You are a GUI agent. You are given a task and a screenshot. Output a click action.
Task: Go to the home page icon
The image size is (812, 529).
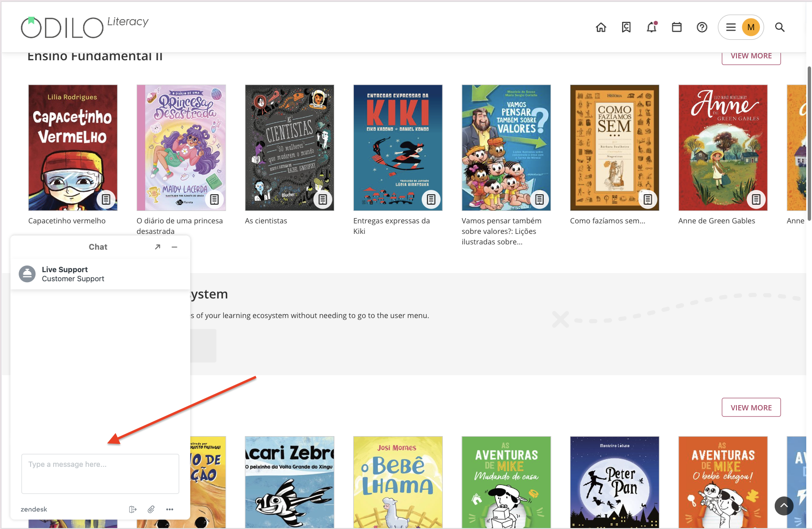601,27
